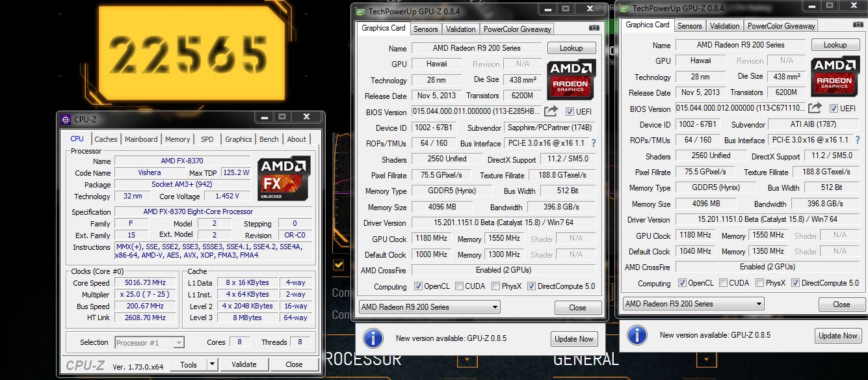Viewport: 868px width, 380px height.
Task: Toggle DirectCompute 5.0 checkbox in left GPU-Z
Action: click(531, 286)
